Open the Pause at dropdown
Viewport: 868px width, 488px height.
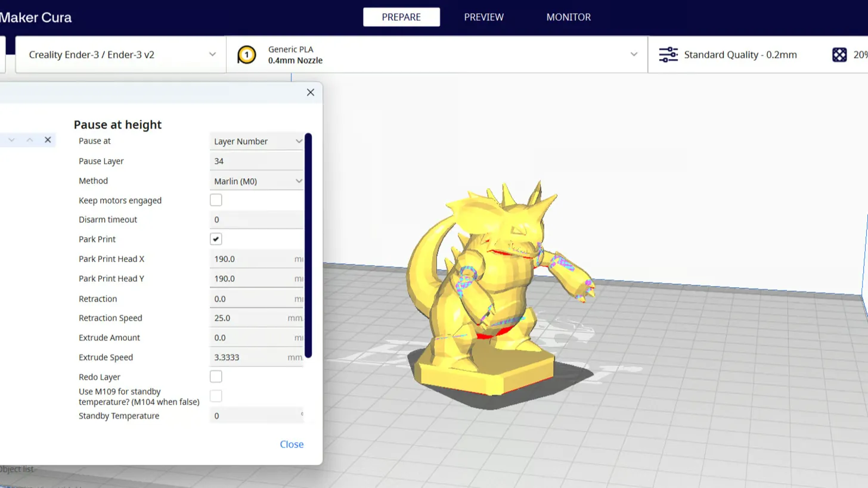pyautogui.click(x=257, y=141)
